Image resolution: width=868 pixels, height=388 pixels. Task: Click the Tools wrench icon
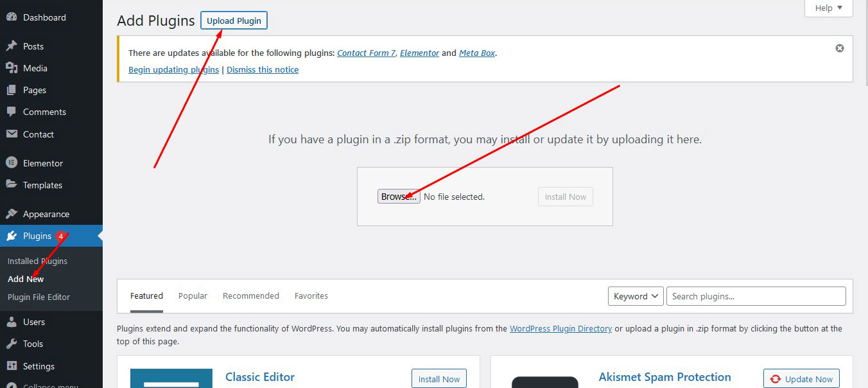click(12, 344)
